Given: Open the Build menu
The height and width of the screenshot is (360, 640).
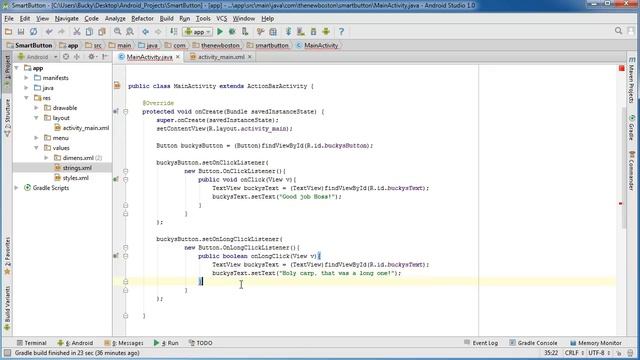Looking at the screenshot, I should click(166, 18).
